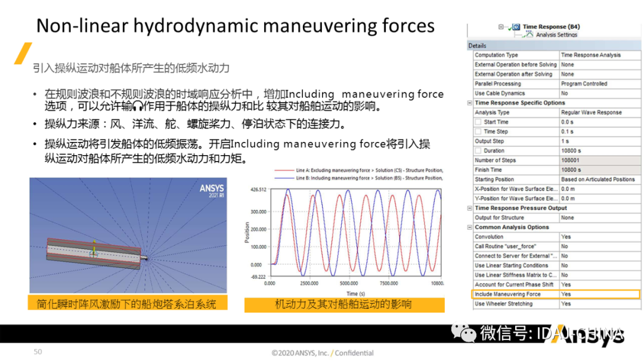Collapse Common Analysis Options section
The width and height of the screenshot is (644, 362).
[470, 227]
